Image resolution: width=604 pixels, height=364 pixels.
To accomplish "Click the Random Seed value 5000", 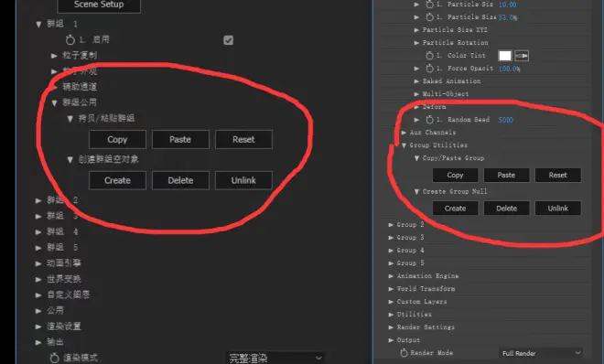I will 505,120.
